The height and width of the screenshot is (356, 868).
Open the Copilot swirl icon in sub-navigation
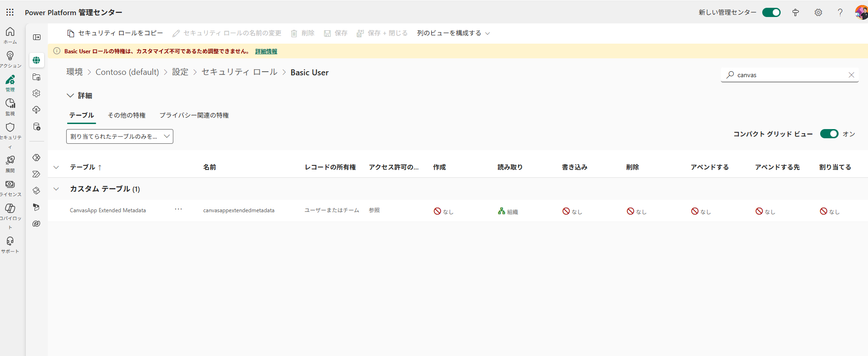[36, 224]
